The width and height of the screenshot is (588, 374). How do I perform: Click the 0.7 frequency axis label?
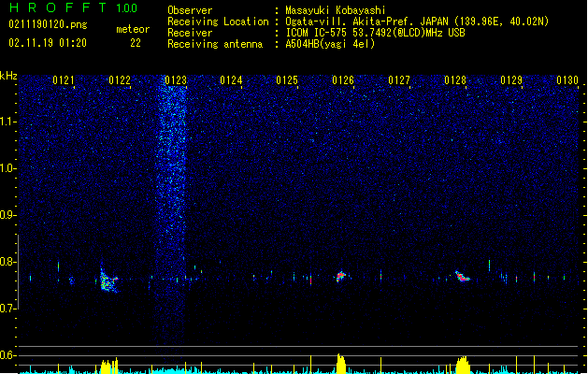(x=7, y=309)
